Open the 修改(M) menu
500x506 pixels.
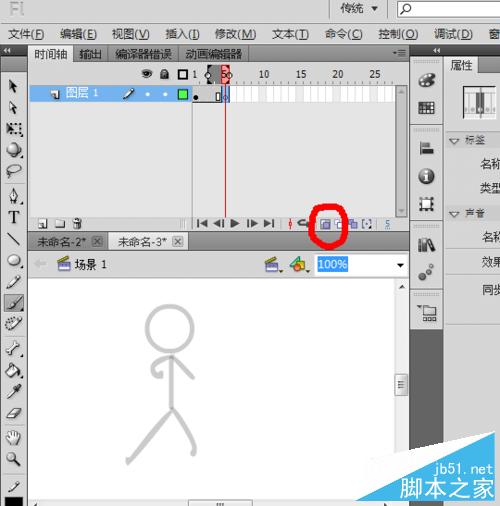tap(235, 34)
